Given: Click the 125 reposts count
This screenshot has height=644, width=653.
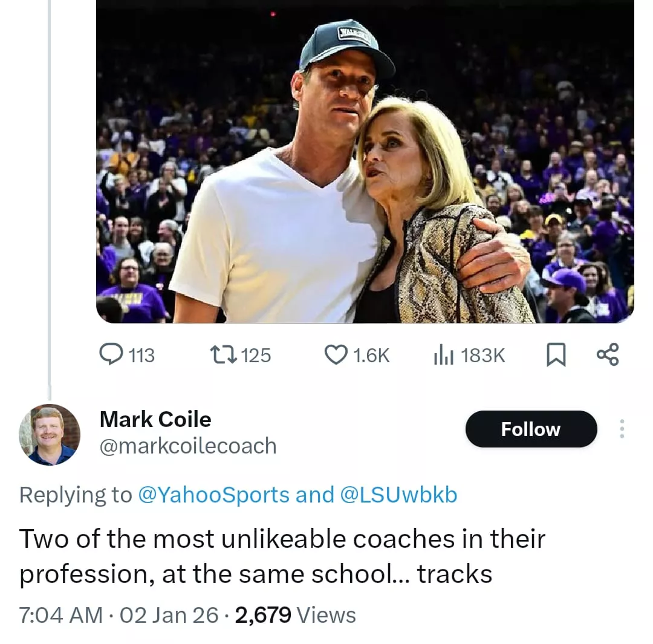Looking at the screenshot, I should [x=256, y=356].
